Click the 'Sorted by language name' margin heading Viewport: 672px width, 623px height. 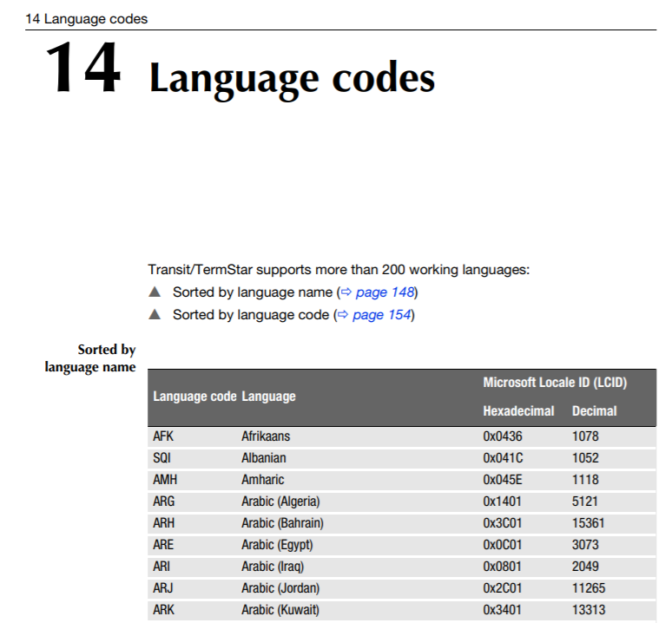90,358
